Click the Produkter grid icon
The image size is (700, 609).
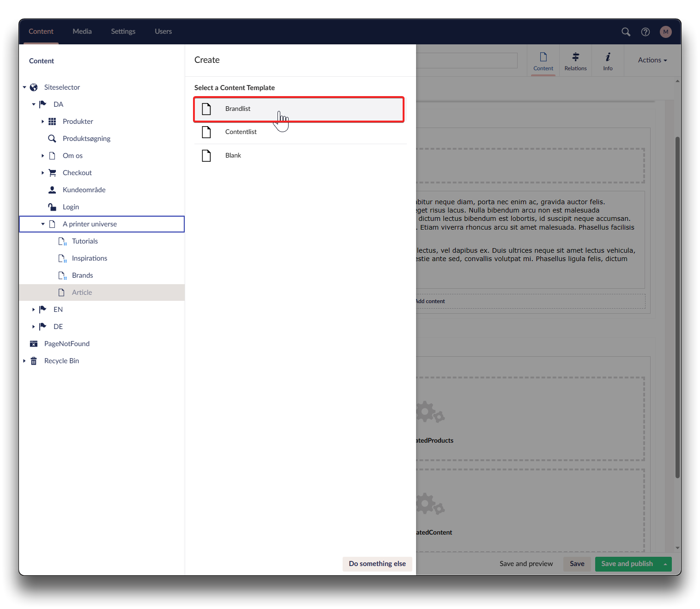[52, 122]
